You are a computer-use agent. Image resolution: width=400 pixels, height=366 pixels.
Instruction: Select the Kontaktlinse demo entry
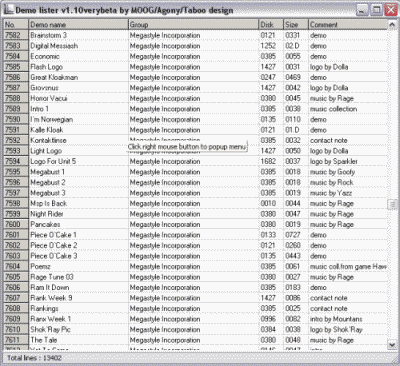[49, 140]
